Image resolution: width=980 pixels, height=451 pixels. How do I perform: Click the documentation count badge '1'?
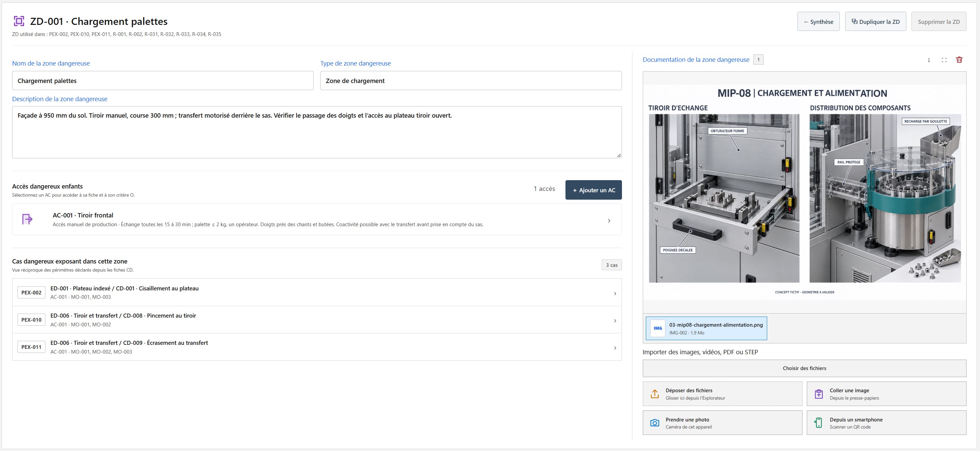[758, 60]
